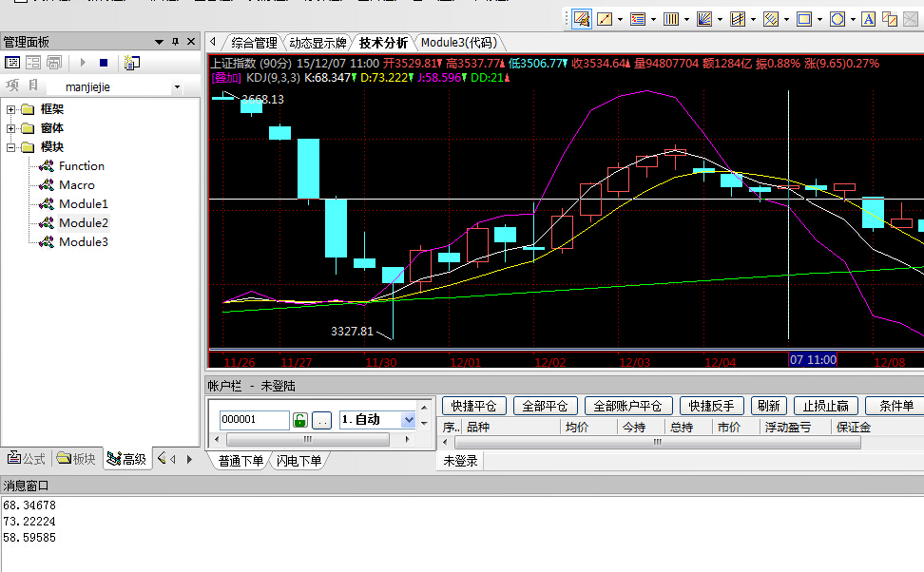
Task: Open percentage lines tool dropdown arrow
Action: coord(653,19)
